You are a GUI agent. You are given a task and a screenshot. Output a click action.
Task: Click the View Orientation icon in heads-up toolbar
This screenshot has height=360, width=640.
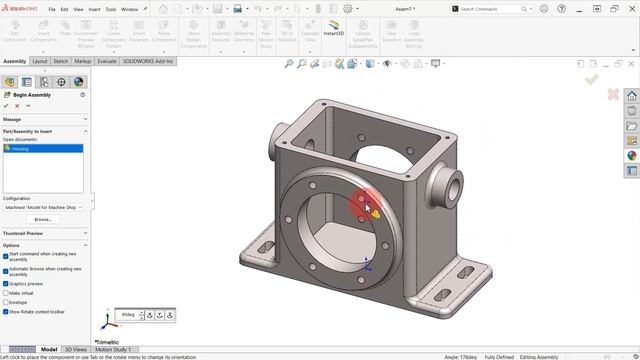352,64
